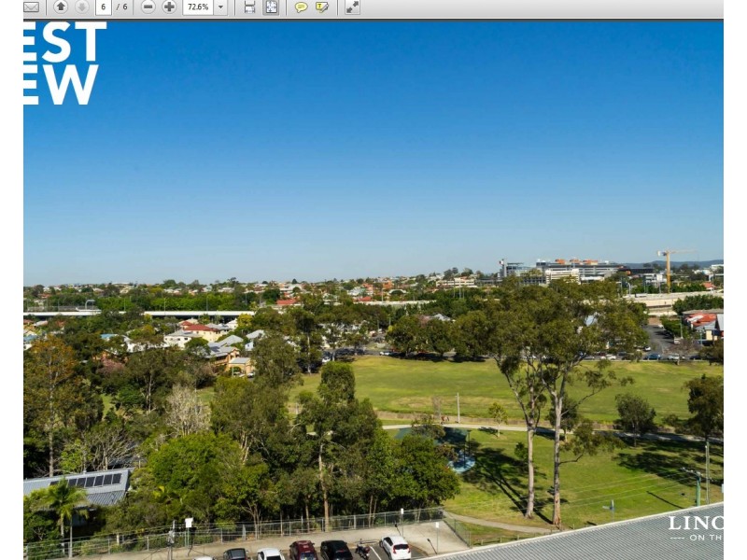Click the "/ 6" total page count
This screenshot has height=560, width=747.
(120, 7)
